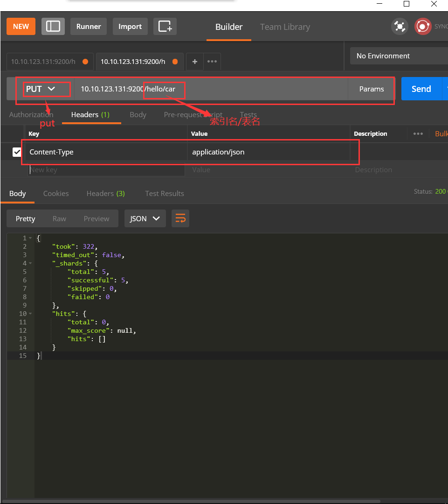Viewport: 448px width, 504px height.
Task: Select the Preview view
Action: 96,218
